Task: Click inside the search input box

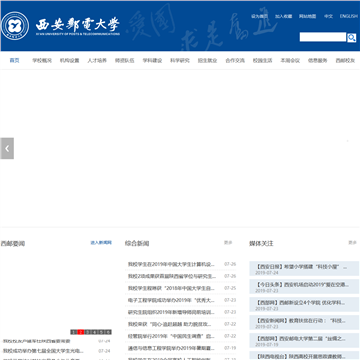Action: pyautogui.click(x=323, y=37)
